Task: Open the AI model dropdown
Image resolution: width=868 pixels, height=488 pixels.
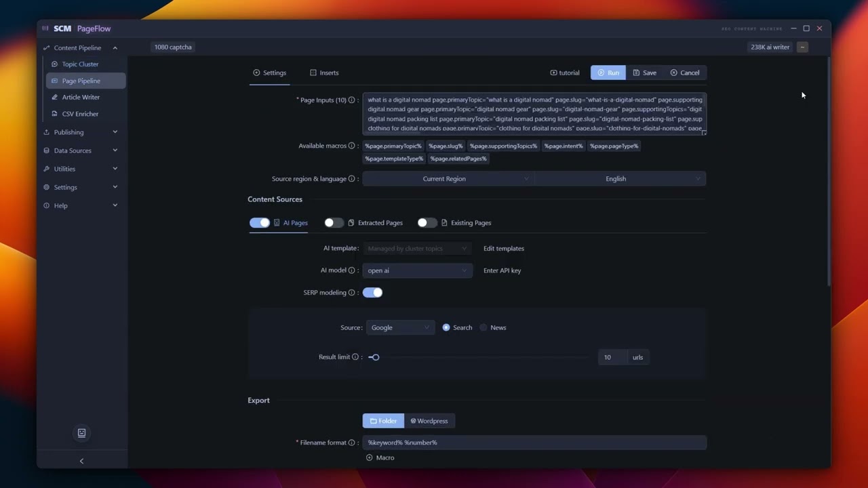Action: click(417, 270)
